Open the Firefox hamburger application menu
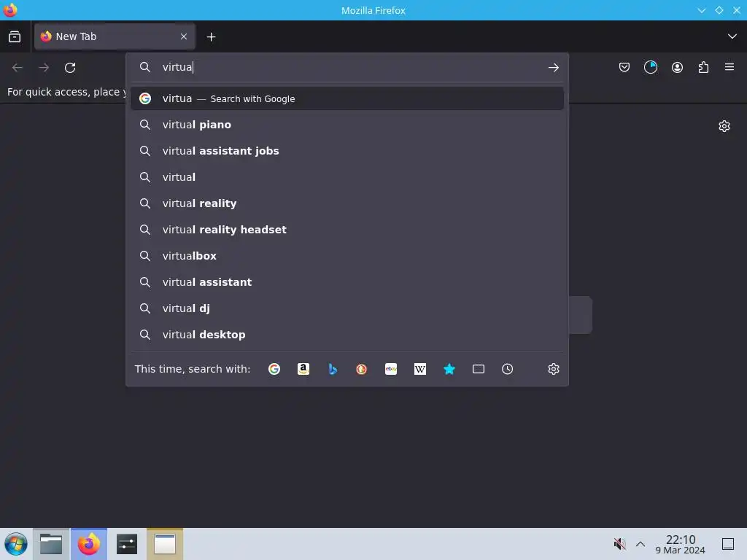This screenshot has width=747, height=560. [729, 67]
